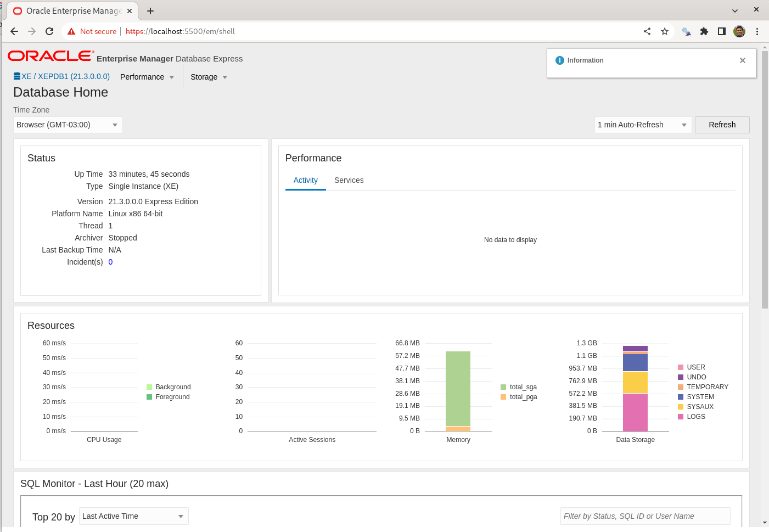Click the Platform Name Linux x86 64-bit value
Screen dimensions: 769x532
(x=136, y=214)
